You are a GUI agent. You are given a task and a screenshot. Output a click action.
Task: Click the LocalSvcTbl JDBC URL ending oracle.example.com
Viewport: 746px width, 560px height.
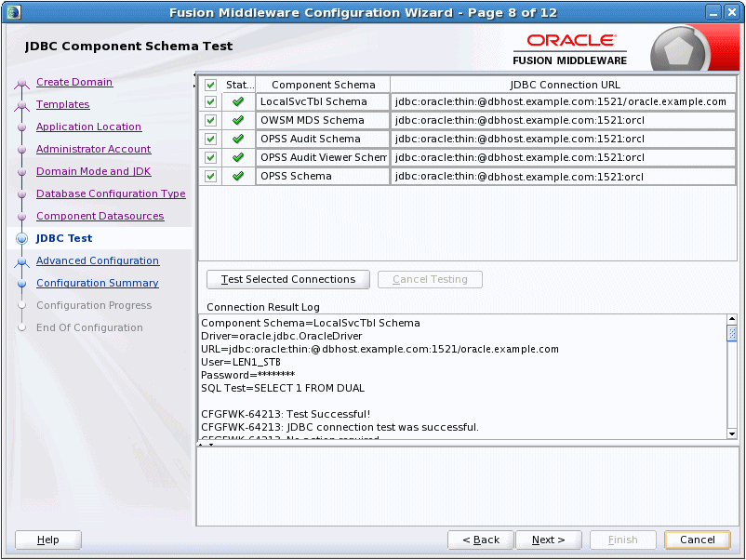pyautogui.click(x=564, y=101)
